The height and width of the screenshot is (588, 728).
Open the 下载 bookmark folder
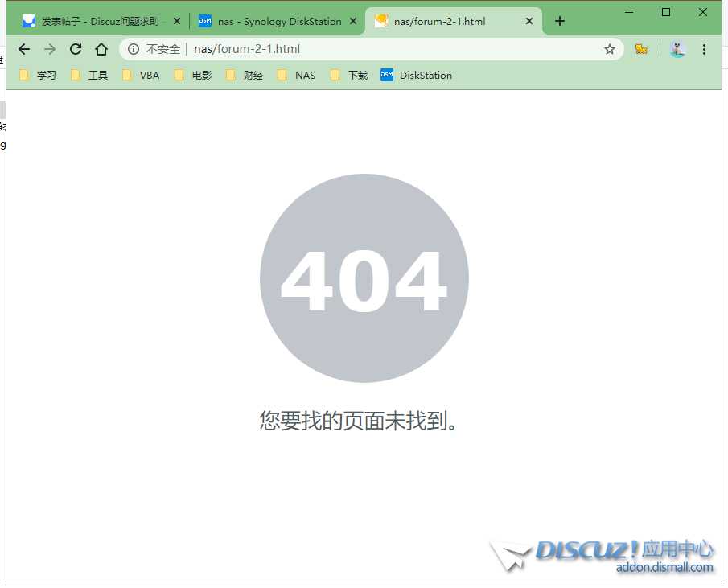(349, 76)
